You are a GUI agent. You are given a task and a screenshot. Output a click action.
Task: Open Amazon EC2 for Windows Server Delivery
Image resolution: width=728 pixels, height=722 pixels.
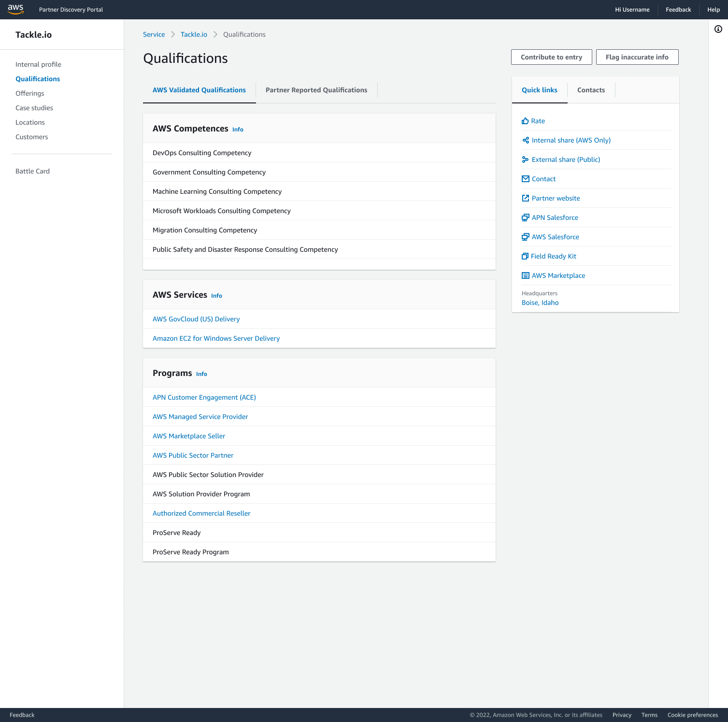[216, 338]
